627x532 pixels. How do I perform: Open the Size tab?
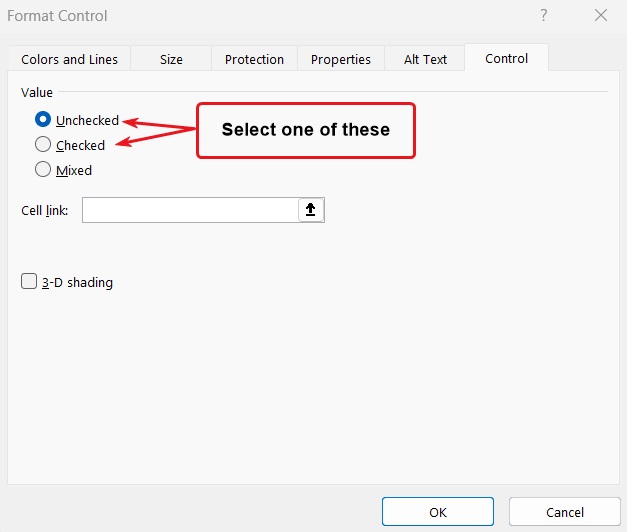coord(171,59)
